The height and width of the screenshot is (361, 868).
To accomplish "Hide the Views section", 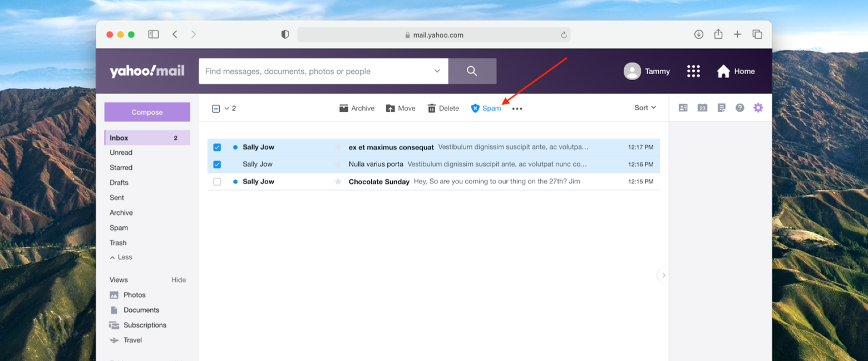I will click(179, 280).
